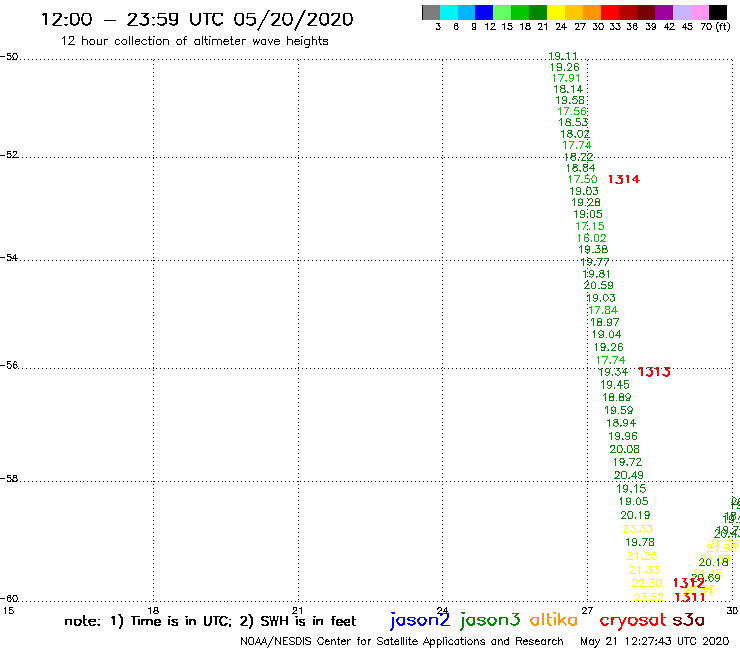Select the wave height value 20.49

[x=629, y=475]
